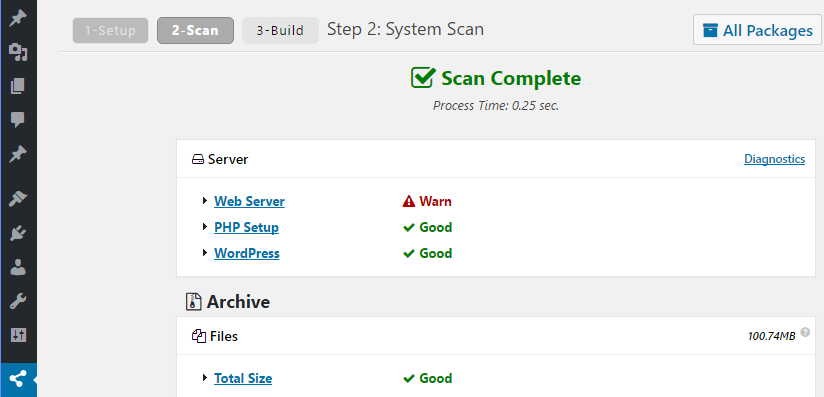This screenshot has height=397, width=824.
Task: Open the Total Size link
Action: coord(243,379)
